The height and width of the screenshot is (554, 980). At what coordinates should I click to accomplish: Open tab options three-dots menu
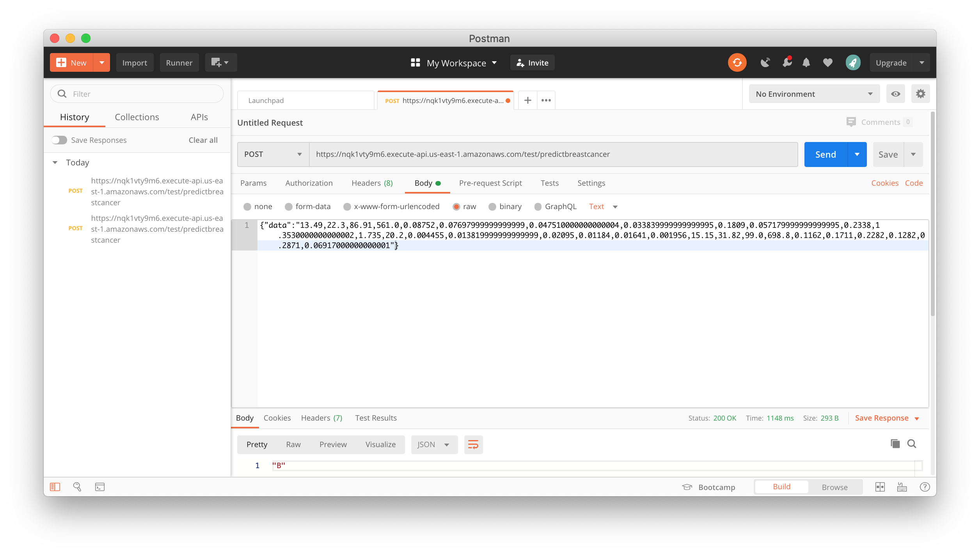pyautogui.click(x=546, y=100)
